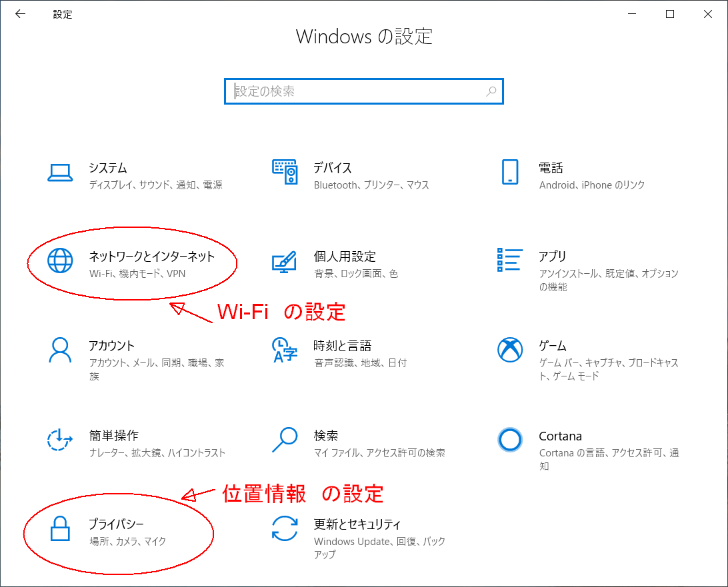Open the 簡単操作 accessibility icon
Image resolution: width=728 pixels, height=587 pixels.
(x=60, y=440)
